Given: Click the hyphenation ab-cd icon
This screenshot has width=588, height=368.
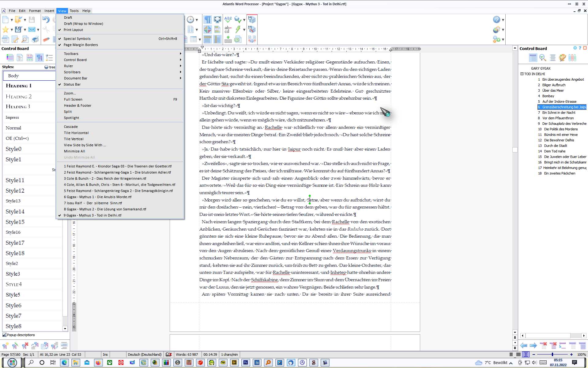Looking at the screenshot, I should click(x=228, y=29).
